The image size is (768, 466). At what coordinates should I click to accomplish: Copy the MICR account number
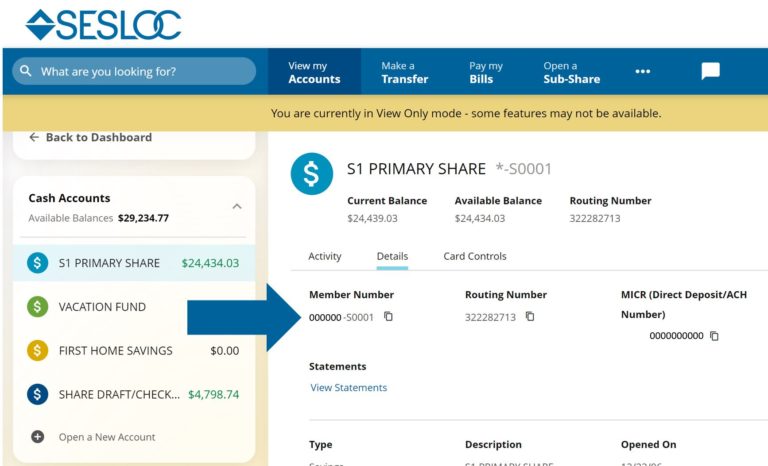[x=714, y=336]
